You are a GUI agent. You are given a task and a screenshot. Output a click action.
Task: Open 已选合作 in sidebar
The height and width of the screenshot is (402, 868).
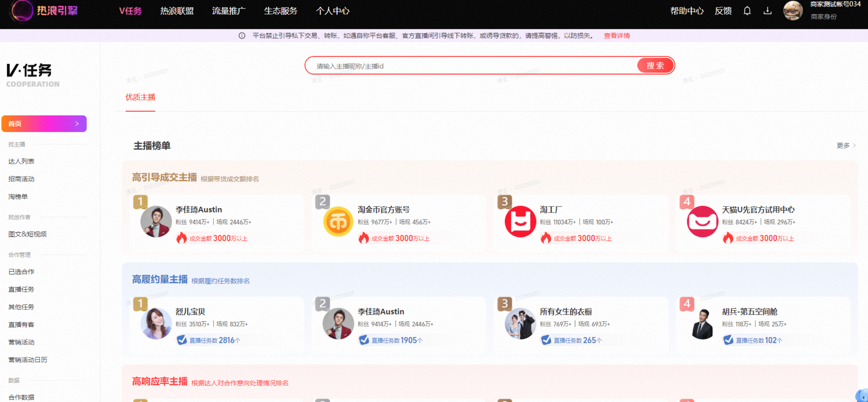pos(21,272)
